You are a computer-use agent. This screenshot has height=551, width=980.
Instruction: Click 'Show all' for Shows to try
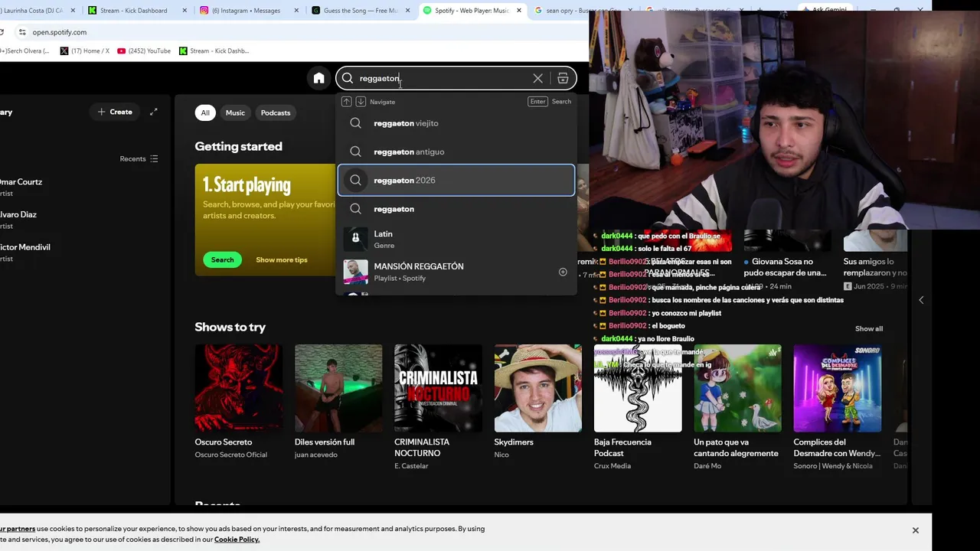[869, 328]
